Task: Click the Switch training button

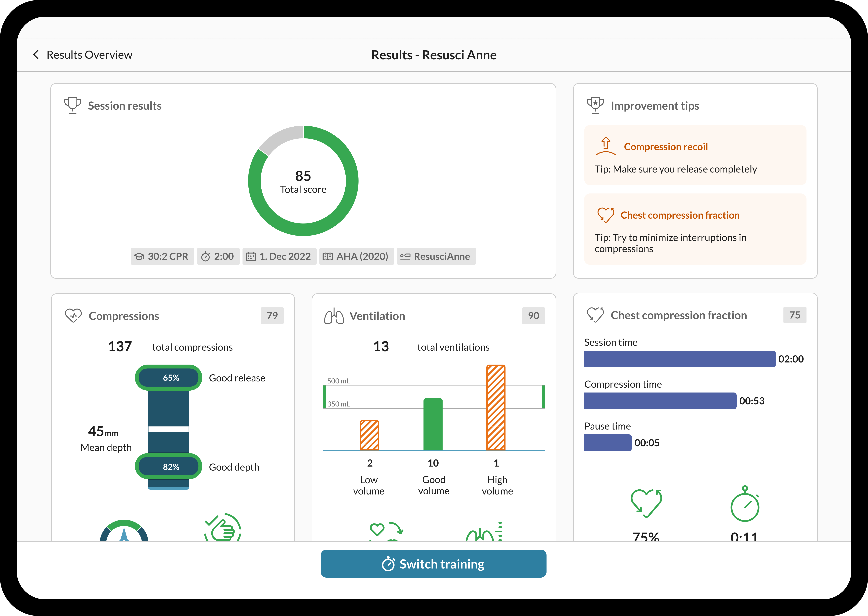Action: pyautogui.click(x=433, y=564)
